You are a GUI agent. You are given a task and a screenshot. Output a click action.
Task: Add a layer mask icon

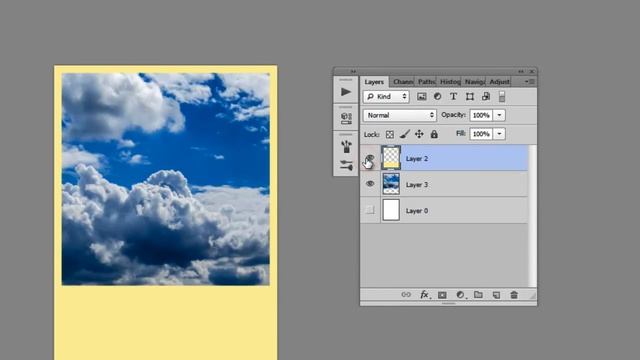click(x=442, y=295)
